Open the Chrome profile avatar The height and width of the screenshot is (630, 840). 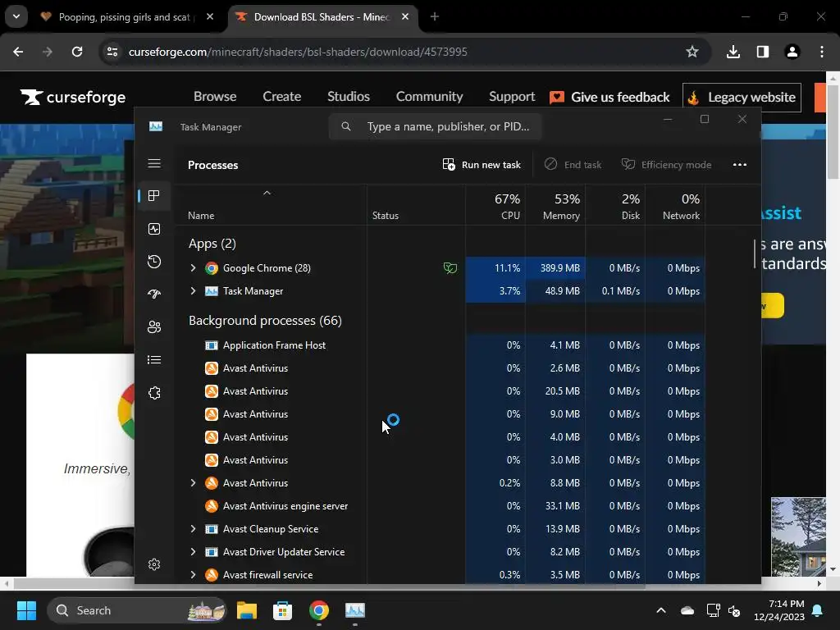[x=792, y=52]
